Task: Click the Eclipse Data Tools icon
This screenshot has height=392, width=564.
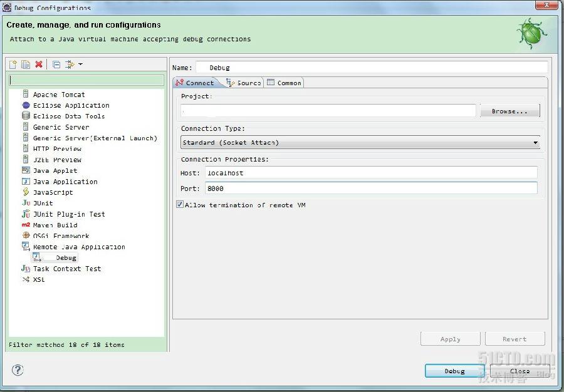Action: coord(26,116)
